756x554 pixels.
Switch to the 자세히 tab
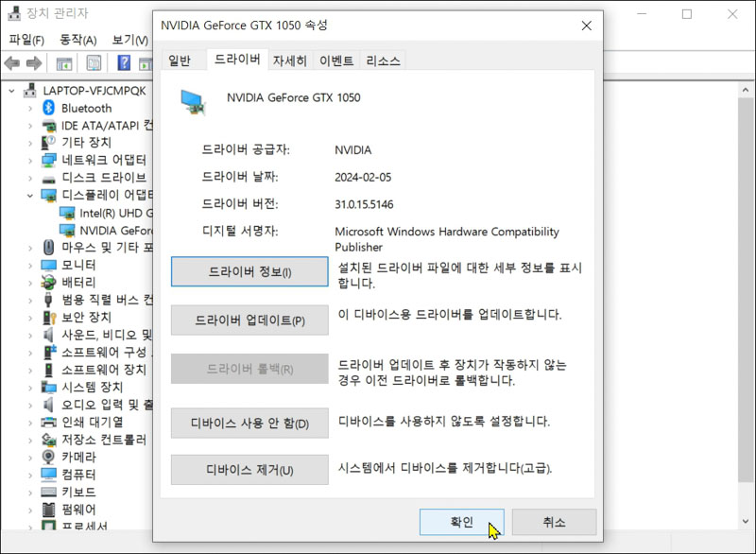(288, 59)
